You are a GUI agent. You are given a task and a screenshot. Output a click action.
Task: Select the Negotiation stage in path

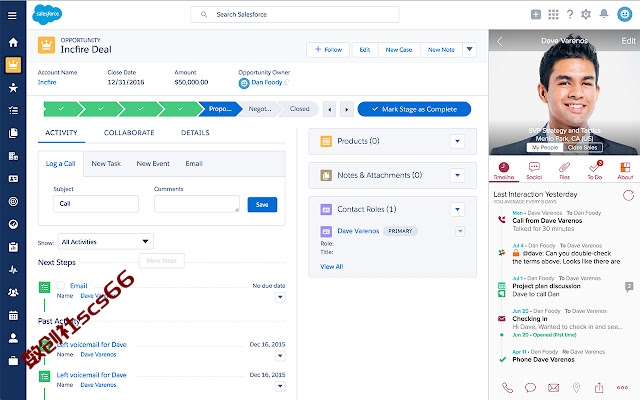tap(260, 109)
